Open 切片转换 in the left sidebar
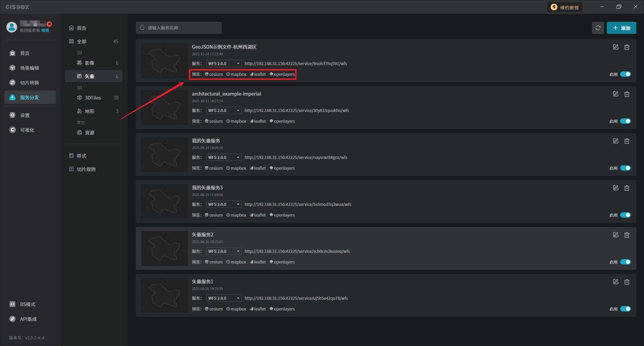 pos(30,83)
